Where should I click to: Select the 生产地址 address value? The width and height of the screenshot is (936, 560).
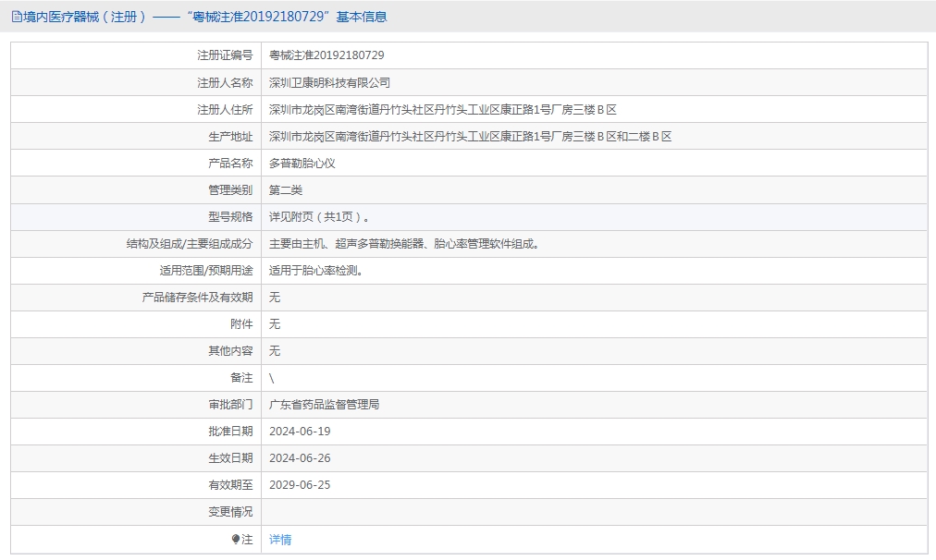point(470,136)
